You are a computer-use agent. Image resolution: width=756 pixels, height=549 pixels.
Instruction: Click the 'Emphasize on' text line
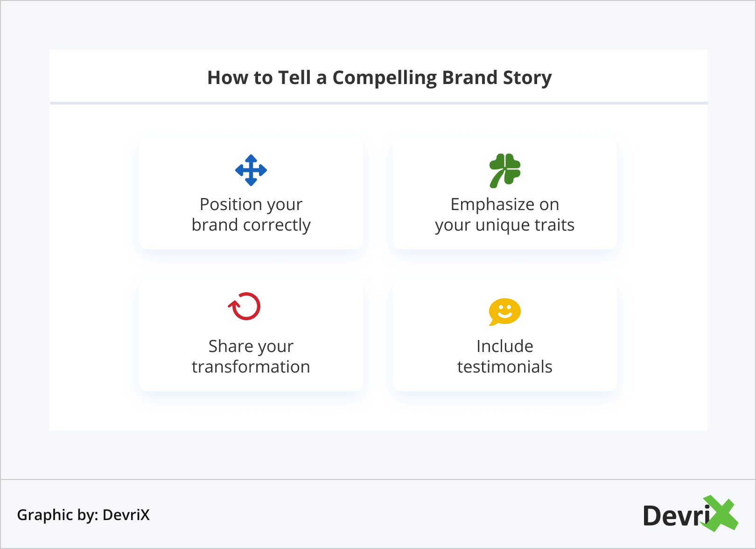pyautogui.click(x=505, y=204)
